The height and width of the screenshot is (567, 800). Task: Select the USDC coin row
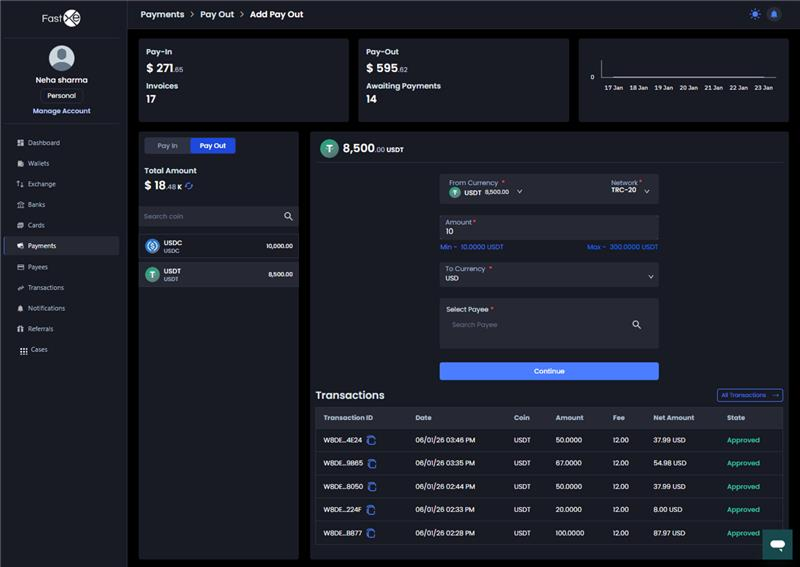point(218,246)
